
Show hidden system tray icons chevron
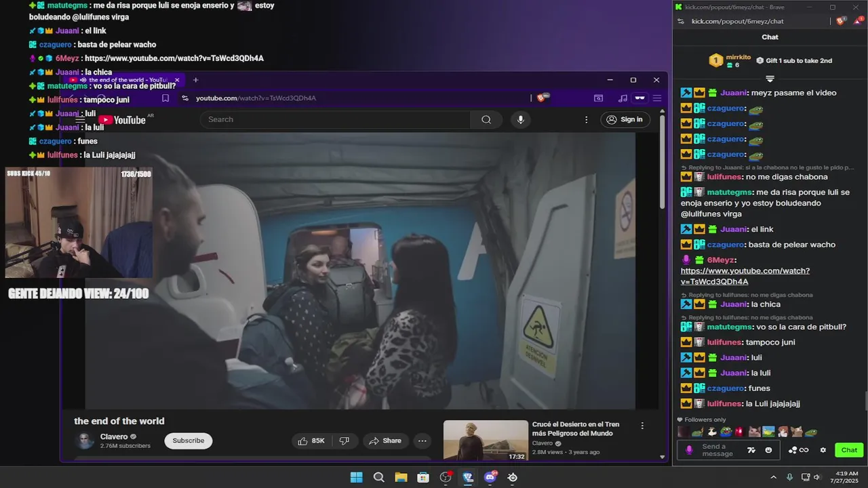pos(773,477)
